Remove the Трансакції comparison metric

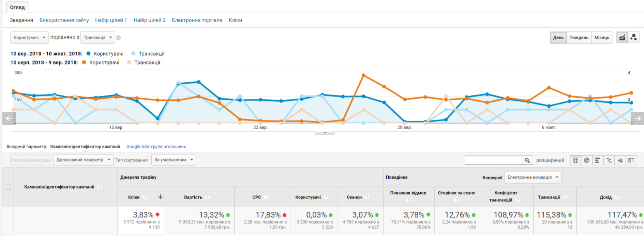tap(118, 38)
